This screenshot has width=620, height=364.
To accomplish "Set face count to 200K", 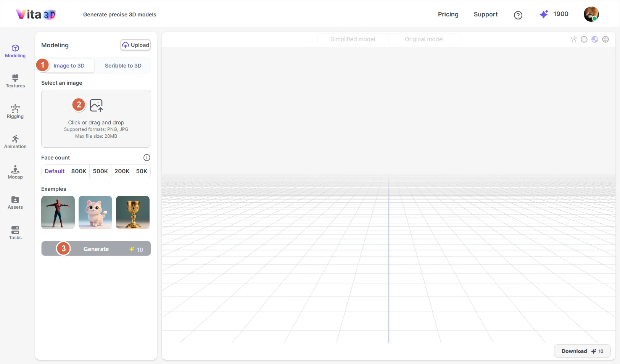I will [x=122, y=171].
